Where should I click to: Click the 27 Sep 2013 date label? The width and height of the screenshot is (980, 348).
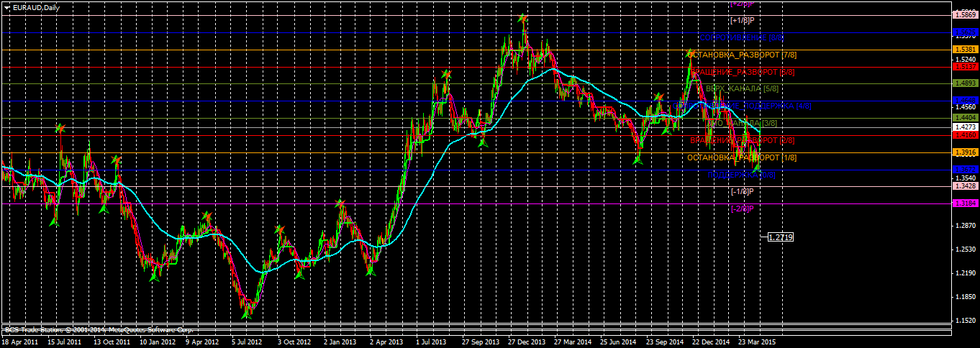(x=481, y=342)
